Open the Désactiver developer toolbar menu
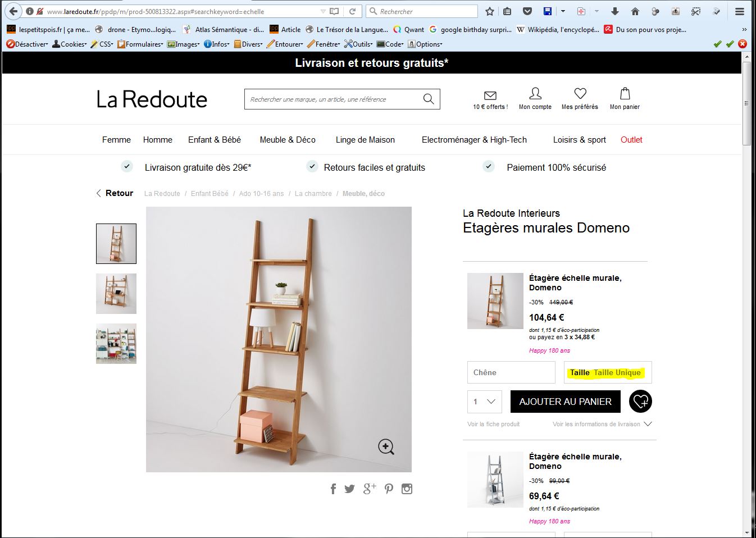The width and height of the screenshot is (756, 538). pos(27,44)
